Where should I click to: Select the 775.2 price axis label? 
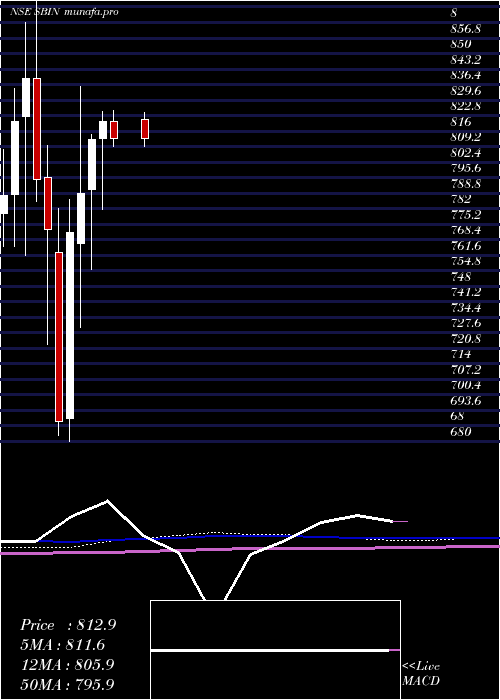point(465,215)
